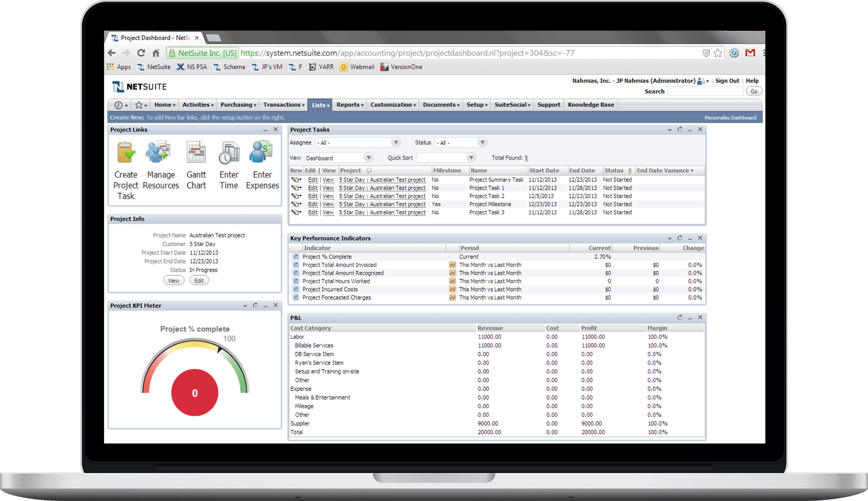The height and width of the screenshot is (501, 868).
Task: Open Manage Resources icon
Action: coord(158,152)
